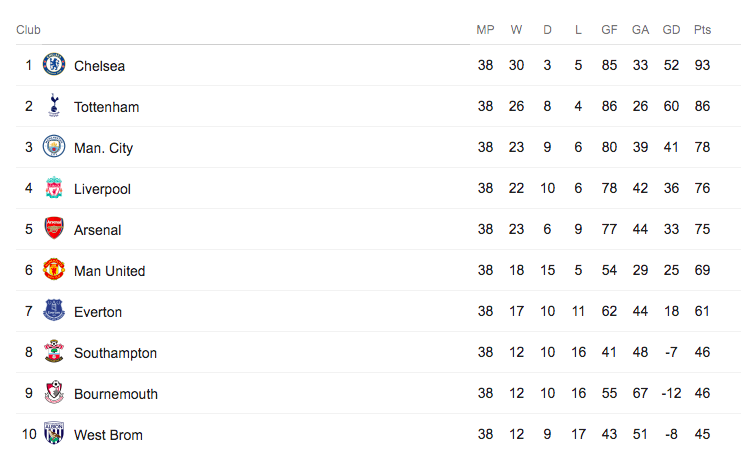Viewport: 741px width, 453px height.
Task: Click the GF column header
Action: click(x=609, y=30)
